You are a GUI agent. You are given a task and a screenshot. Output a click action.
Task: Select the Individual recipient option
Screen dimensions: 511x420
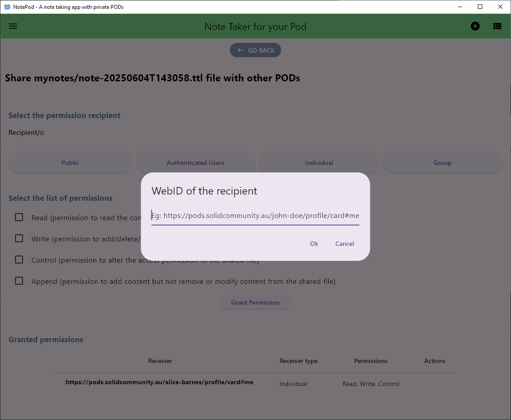point(319,162)
